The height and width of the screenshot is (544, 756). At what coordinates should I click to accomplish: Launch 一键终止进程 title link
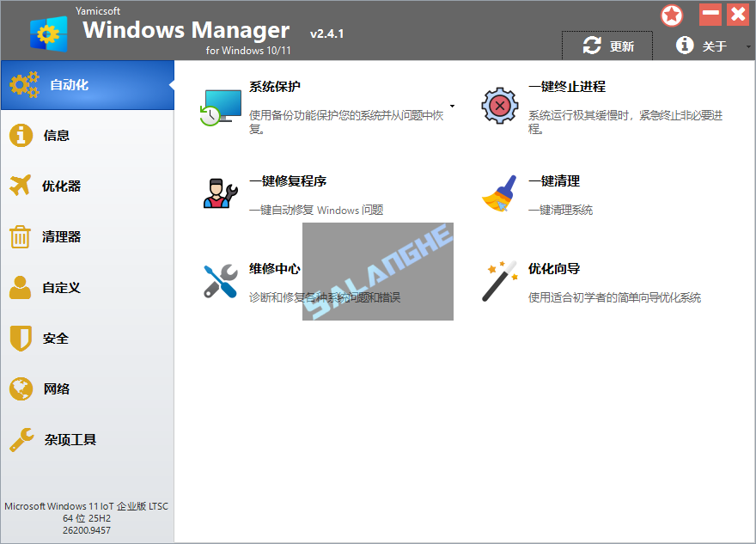566,87
